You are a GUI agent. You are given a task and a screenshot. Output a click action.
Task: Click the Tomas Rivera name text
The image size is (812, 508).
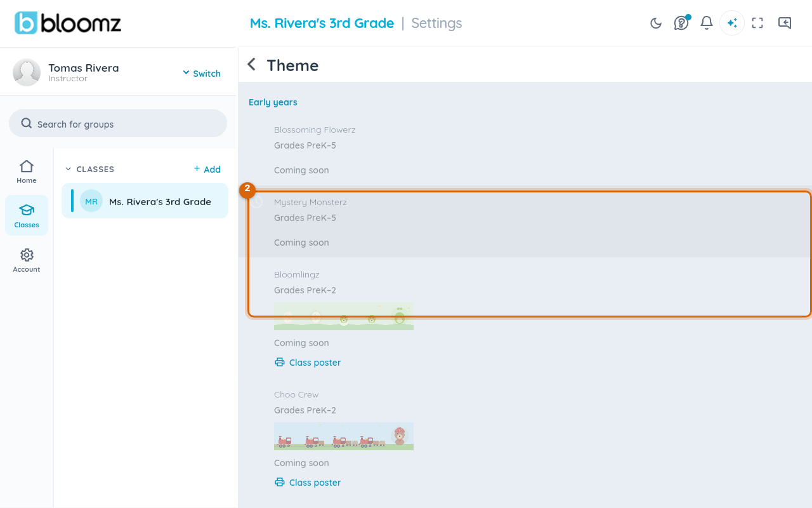click(84, 68)
